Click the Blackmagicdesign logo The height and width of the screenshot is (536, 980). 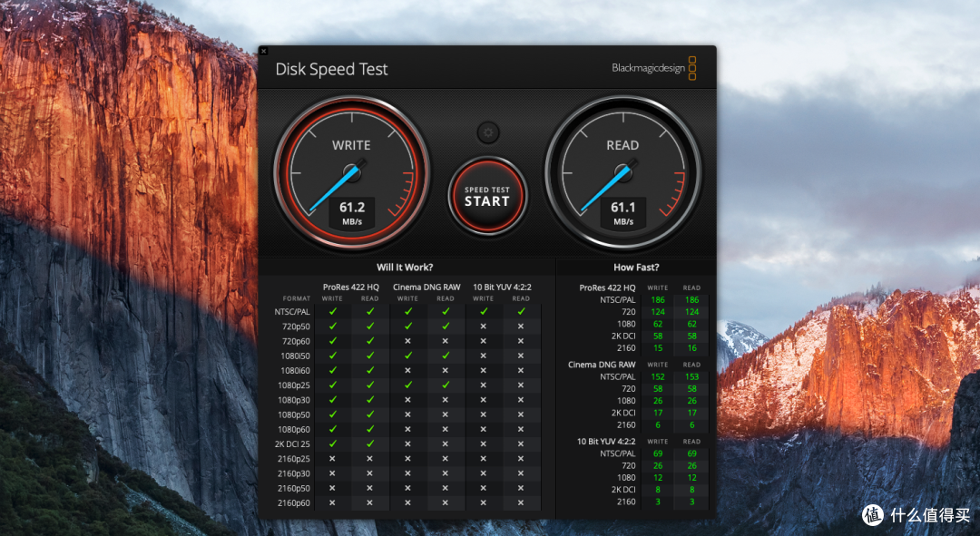pos(653,68)
